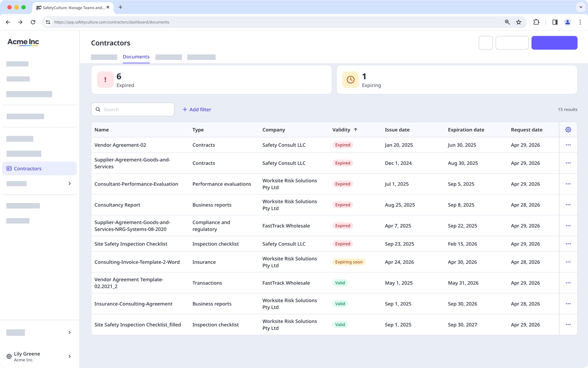Click the document search field

click(x=133, y=109)
